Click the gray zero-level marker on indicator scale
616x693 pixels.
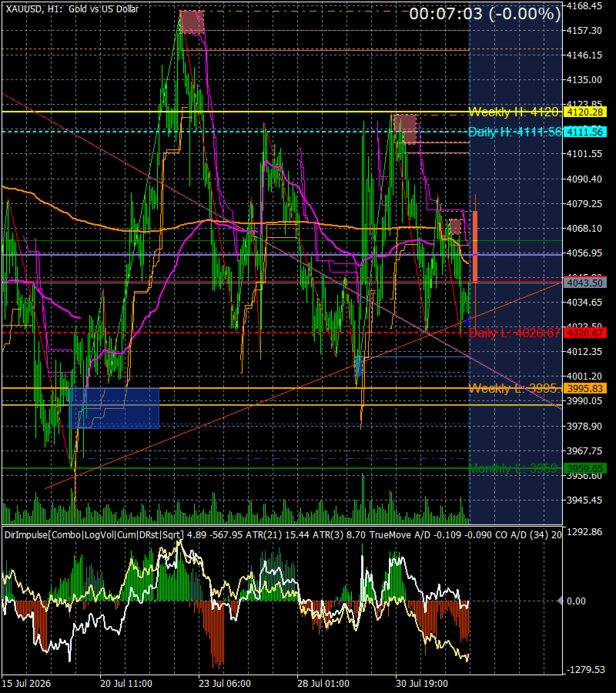(x=560, y=601)
